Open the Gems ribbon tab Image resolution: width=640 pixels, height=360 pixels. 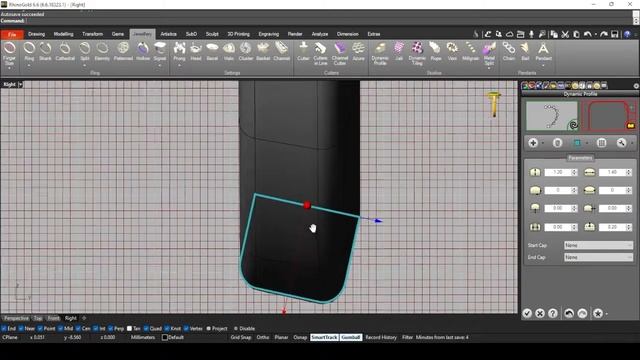(118, 34)
